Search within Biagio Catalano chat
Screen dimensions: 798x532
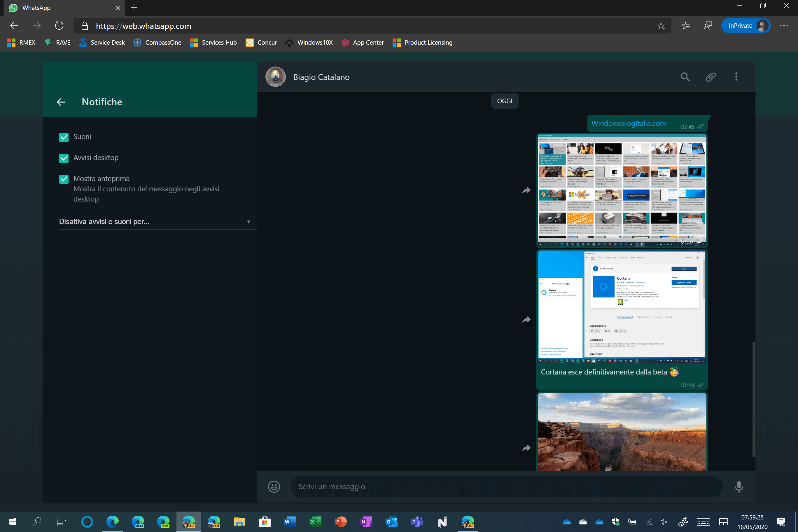(685, 77)
